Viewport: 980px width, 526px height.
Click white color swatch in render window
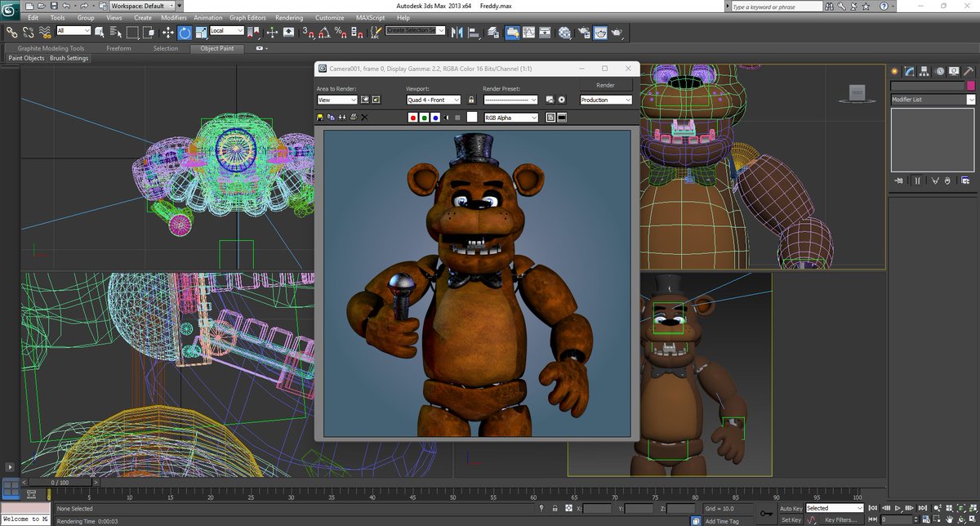click(x=472, y=117)
